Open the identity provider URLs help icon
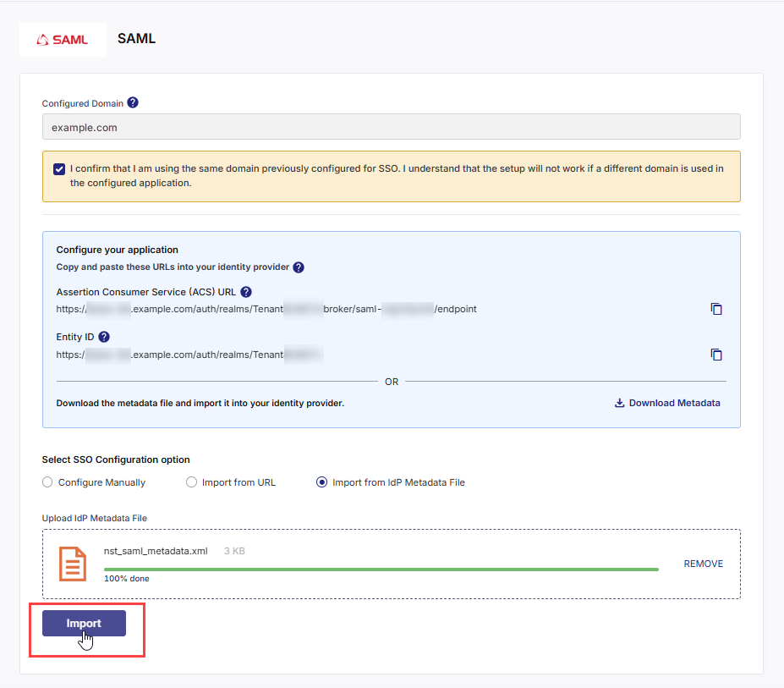 pyautogui.click(x=298, y=267)
